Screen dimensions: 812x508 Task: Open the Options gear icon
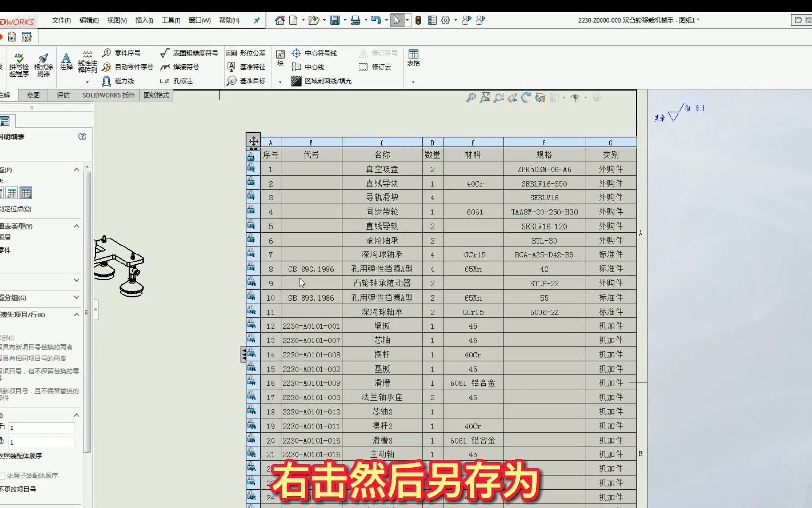pos(445,20)
